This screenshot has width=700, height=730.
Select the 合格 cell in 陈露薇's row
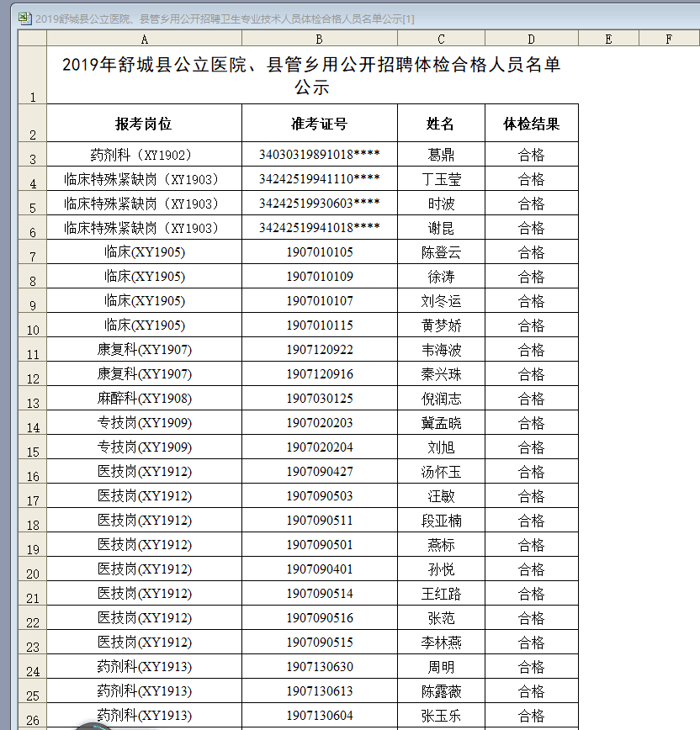(x=532, y=691)
